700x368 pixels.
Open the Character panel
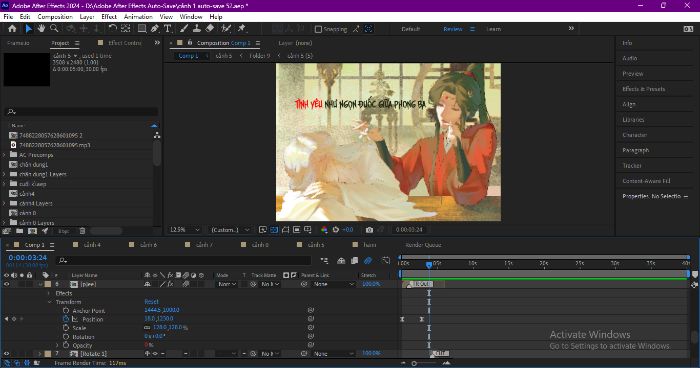click(x=634, y=135)
